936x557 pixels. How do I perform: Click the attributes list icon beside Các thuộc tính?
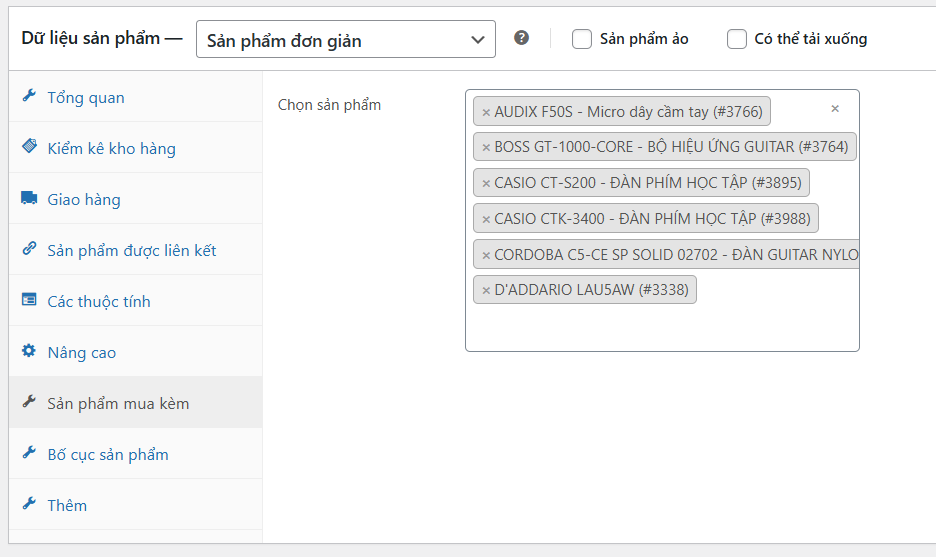click(x=29, y=299)
